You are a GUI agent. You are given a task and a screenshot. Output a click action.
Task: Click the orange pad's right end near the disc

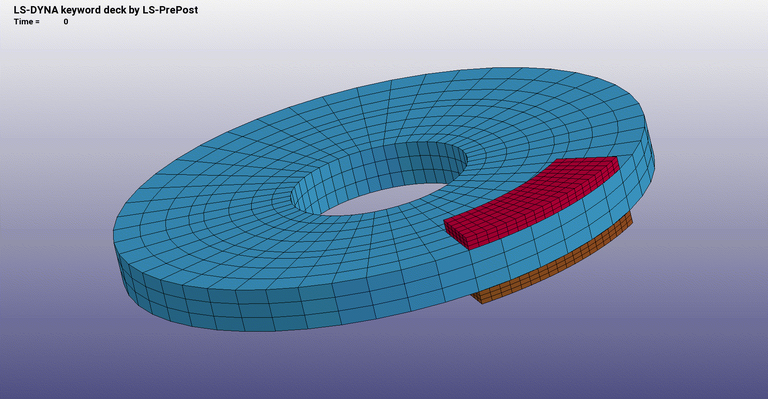point(628,219)
